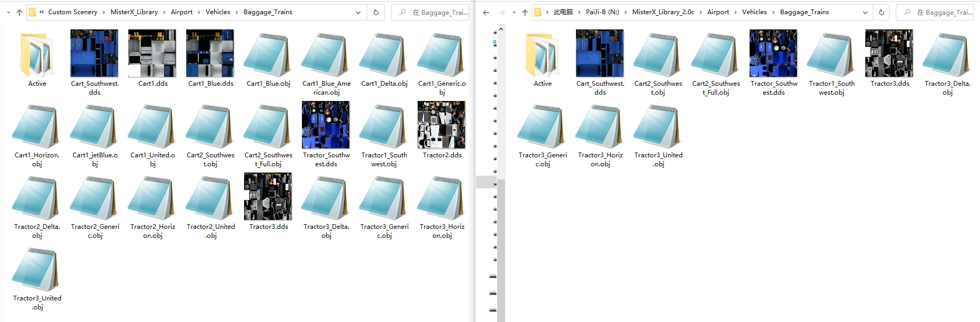Open left address bar history dropdown
This screenshot has width=980, height=322.
tap(358, 12)
